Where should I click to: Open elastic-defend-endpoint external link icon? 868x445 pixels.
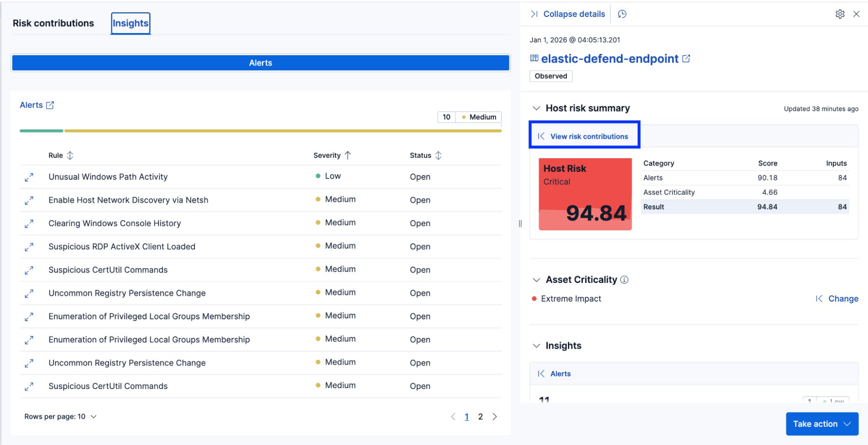point(686,59)
